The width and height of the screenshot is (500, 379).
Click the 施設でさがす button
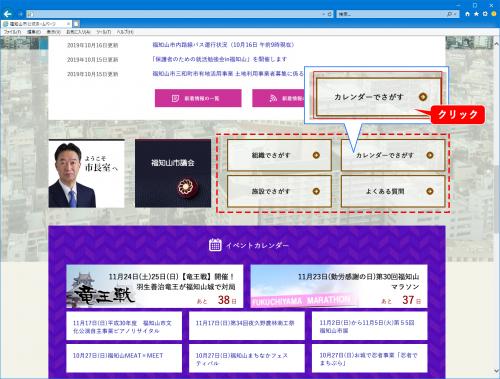coord(279,191)
